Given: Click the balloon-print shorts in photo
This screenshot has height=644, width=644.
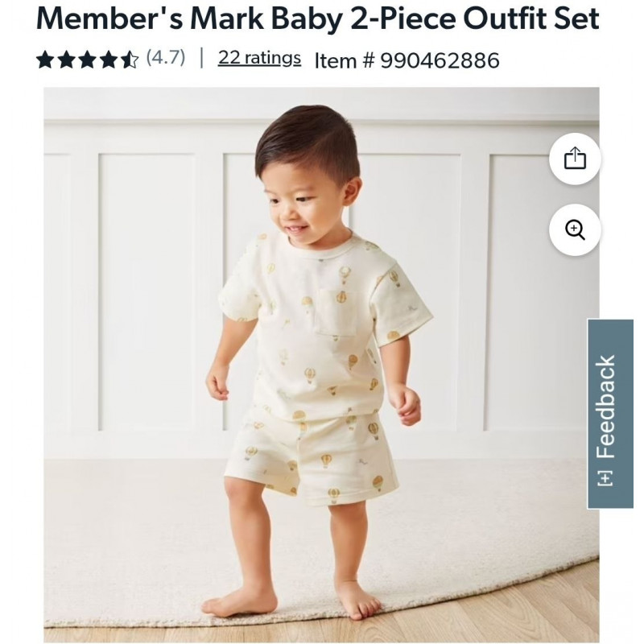Looking at the screenshot, I should [312, 456].
